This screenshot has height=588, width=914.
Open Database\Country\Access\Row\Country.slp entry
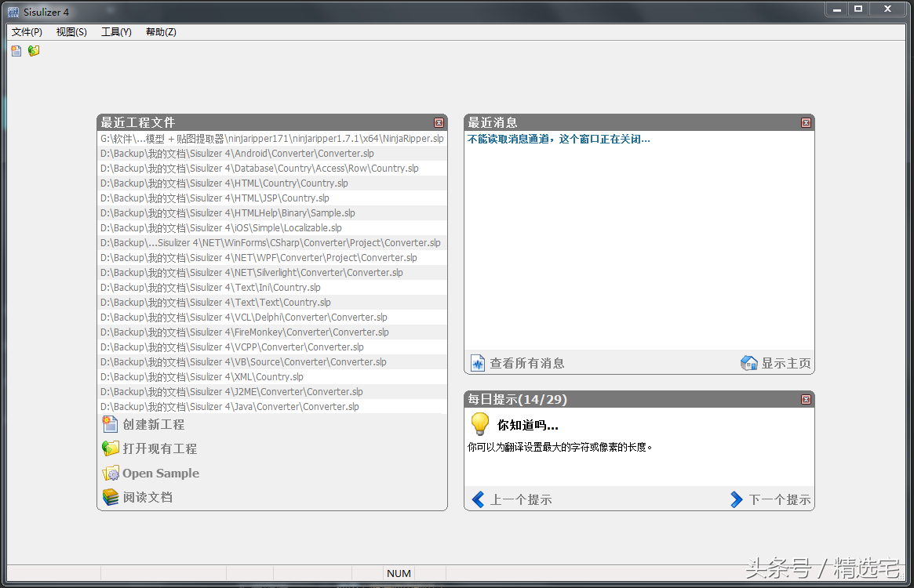point(272,169)
